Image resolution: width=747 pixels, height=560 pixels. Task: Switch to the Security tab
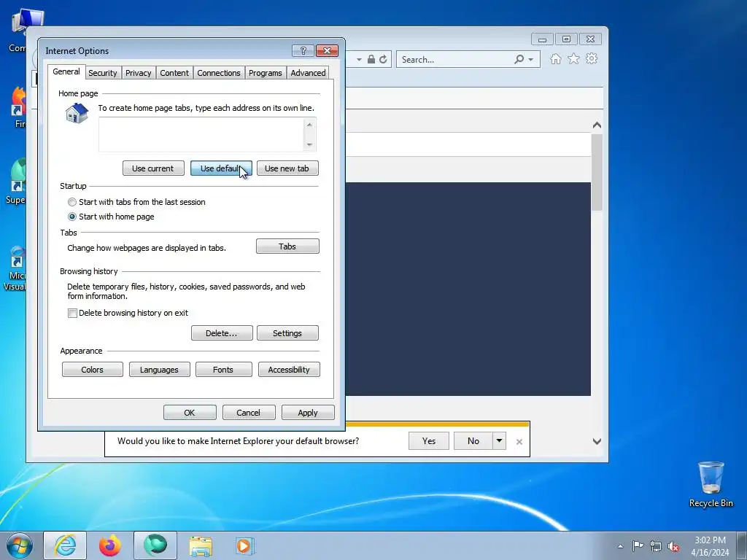[x=102, y=73]
